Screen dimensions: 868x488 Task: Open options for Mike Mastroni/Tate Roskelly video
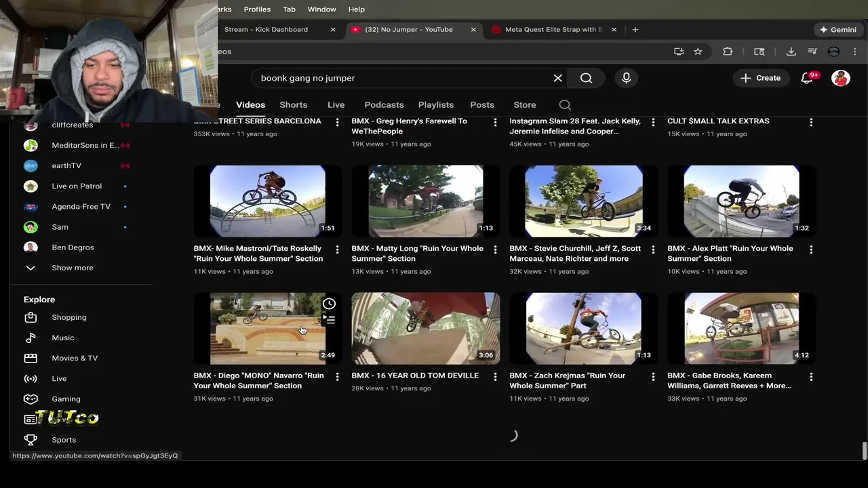coord(337,249)
